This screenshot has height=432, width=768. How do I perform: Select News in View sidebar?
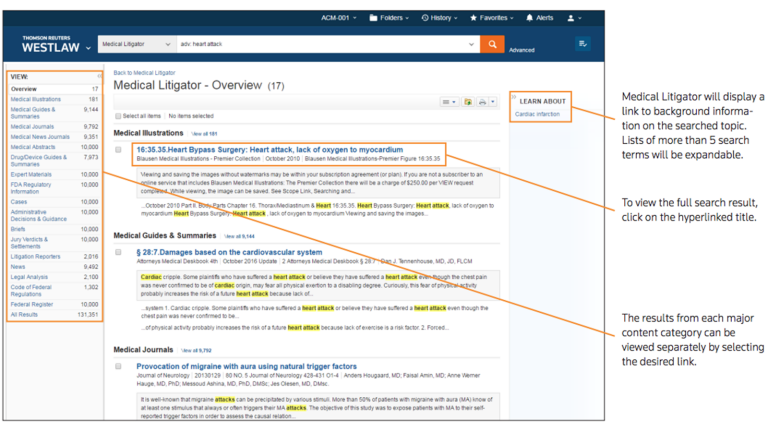click(x=18, y=267)
